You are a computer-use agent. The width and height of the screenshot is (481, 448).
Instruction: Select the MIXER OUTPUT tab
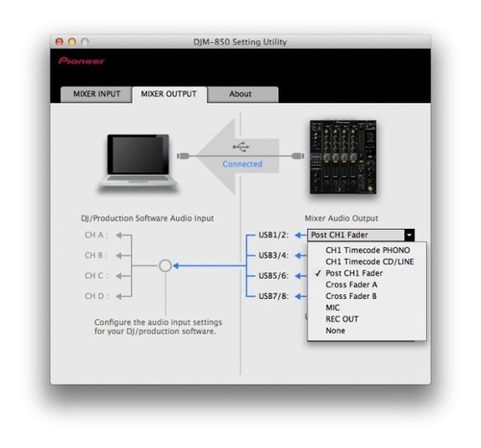(x=169, y=94)
